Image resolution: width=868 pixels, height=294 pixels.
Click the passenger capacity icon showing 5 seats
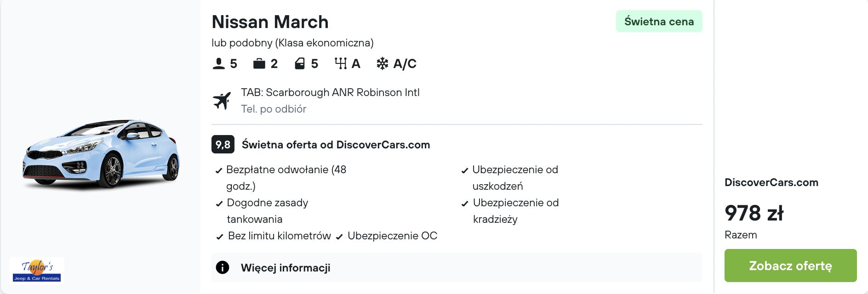pyautogui.click(x=219, y=63)
